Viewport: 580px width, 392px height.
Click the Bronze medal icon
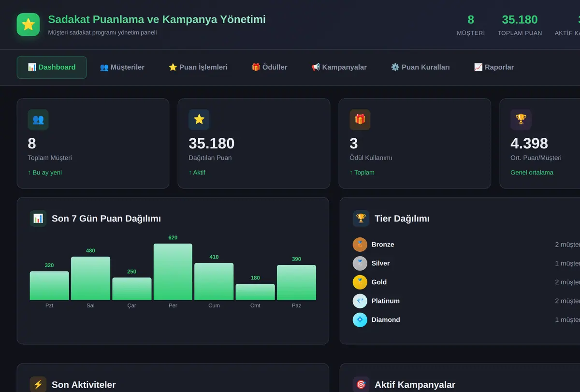360,245
